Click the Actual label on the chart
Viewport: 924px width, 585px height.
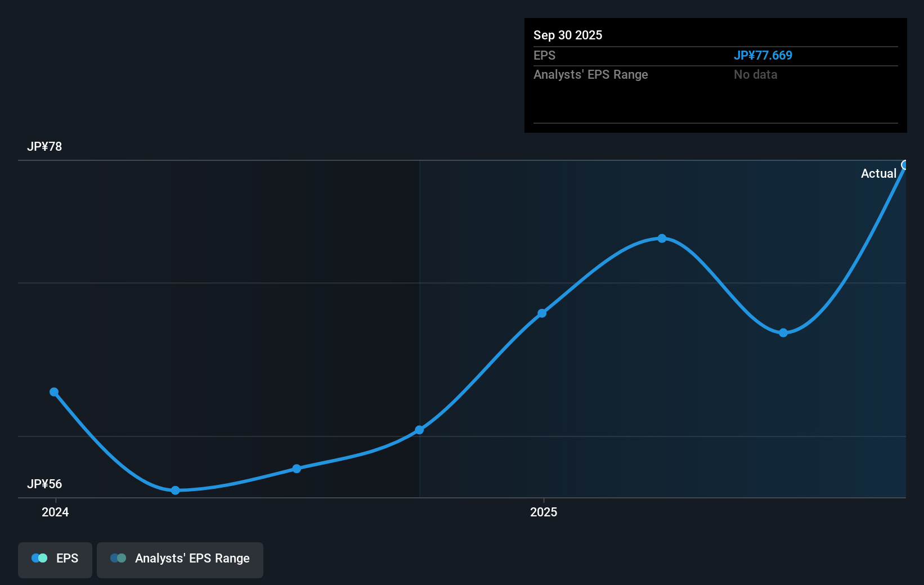tap(878, 173)
